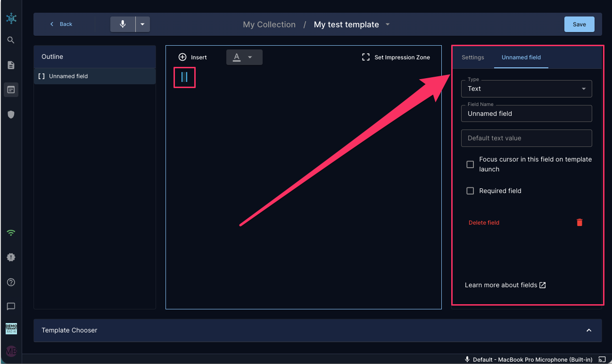
Task: Switch to the Unnamed field tab
Action: [x=521, y=57]
